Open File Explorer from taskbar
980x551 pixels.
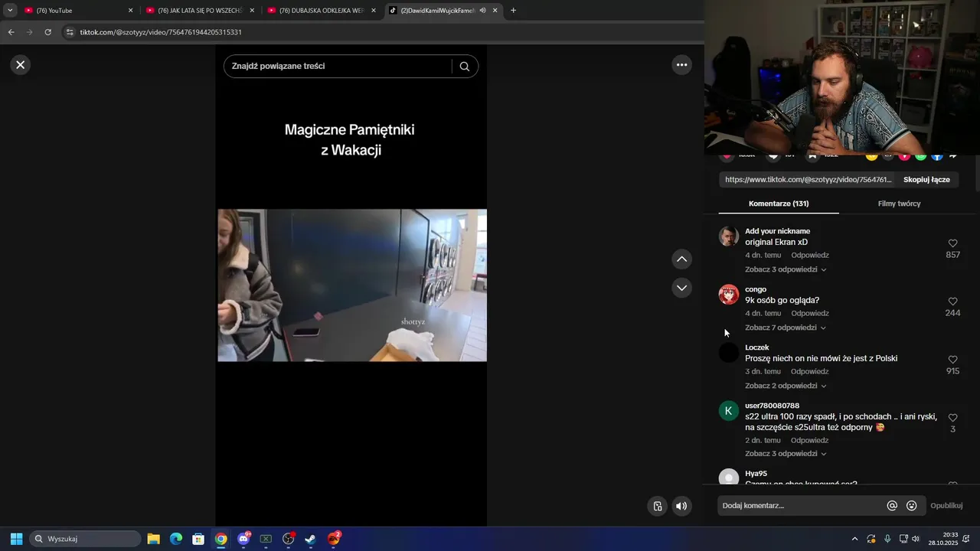[153, 539]
